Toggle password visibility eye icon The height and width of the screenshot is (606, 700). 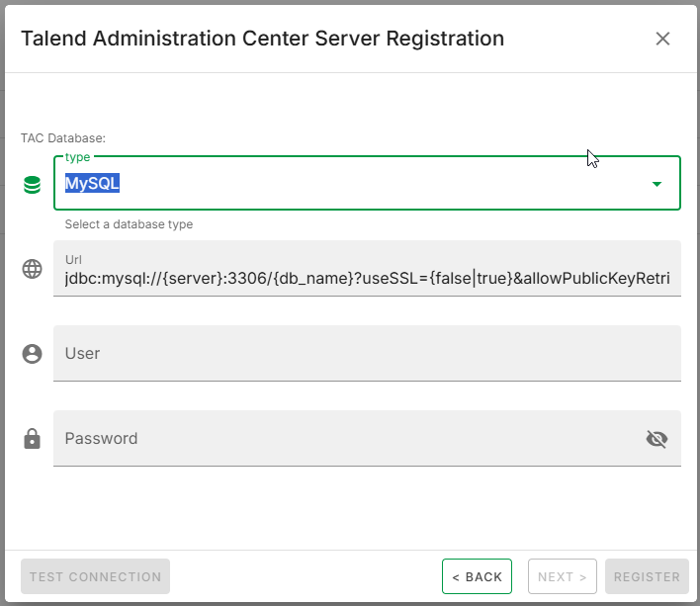tap(656, 439)
